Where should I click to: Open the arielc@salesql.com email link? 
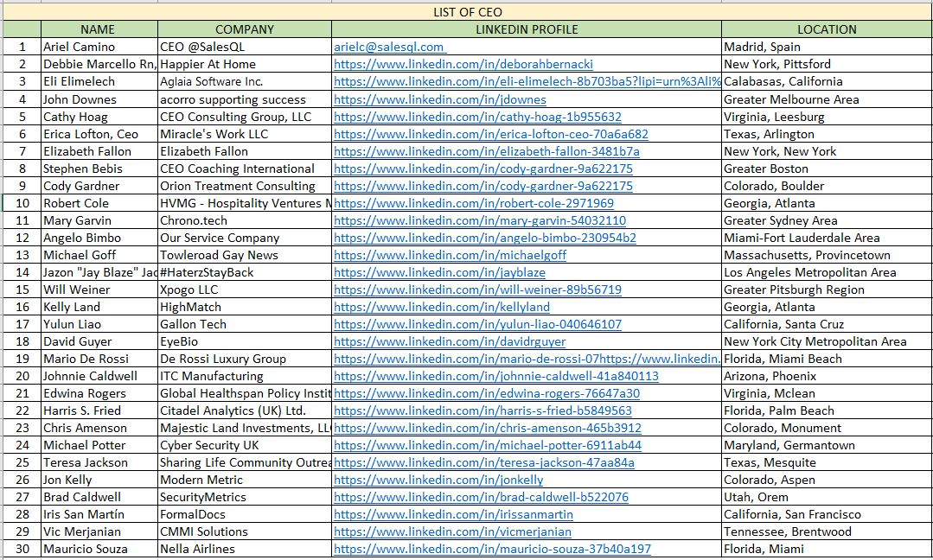[388, 47]
